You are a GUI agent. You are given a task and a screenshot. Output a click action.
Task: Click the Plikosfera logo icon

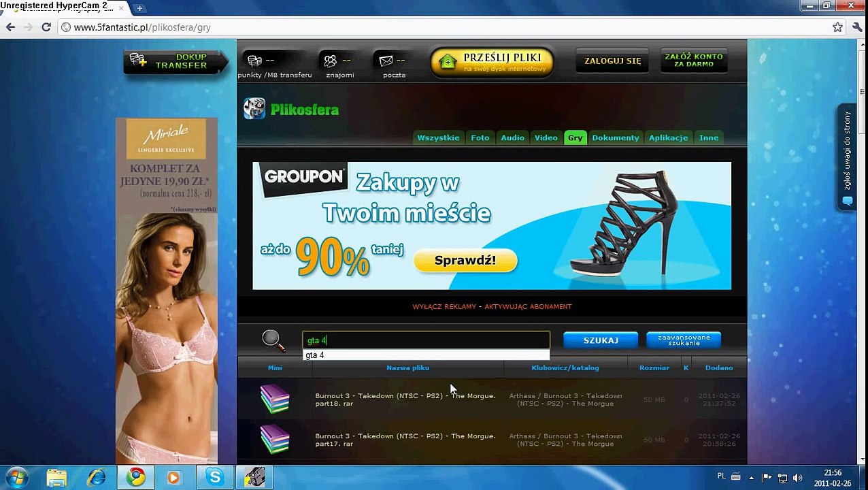coord(254,108)
